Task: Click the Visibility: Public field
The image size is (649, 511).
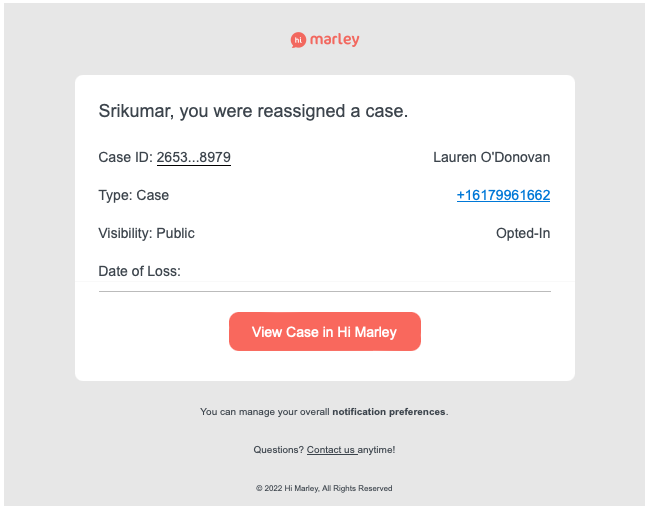Action: point(146,233)
